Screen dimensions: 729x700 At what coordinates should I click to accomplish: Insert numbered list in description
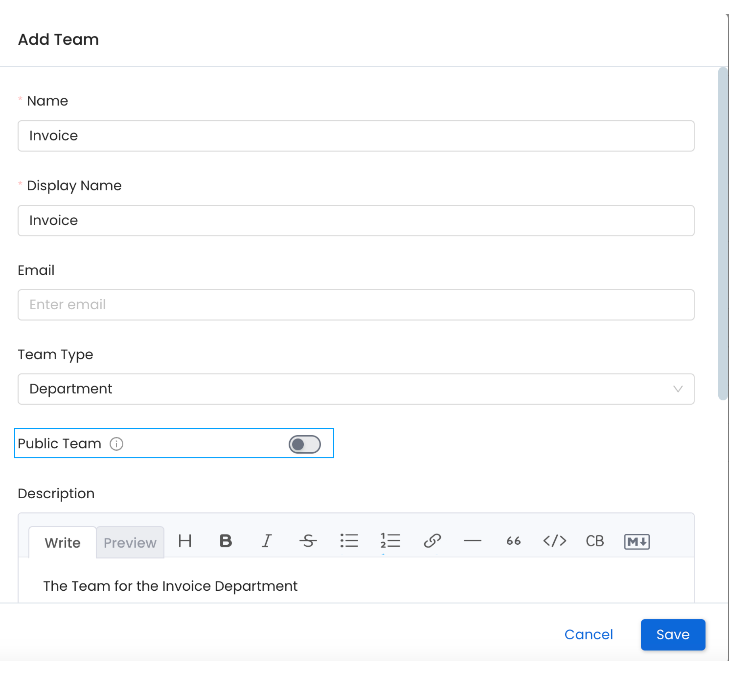click(390, 541)
